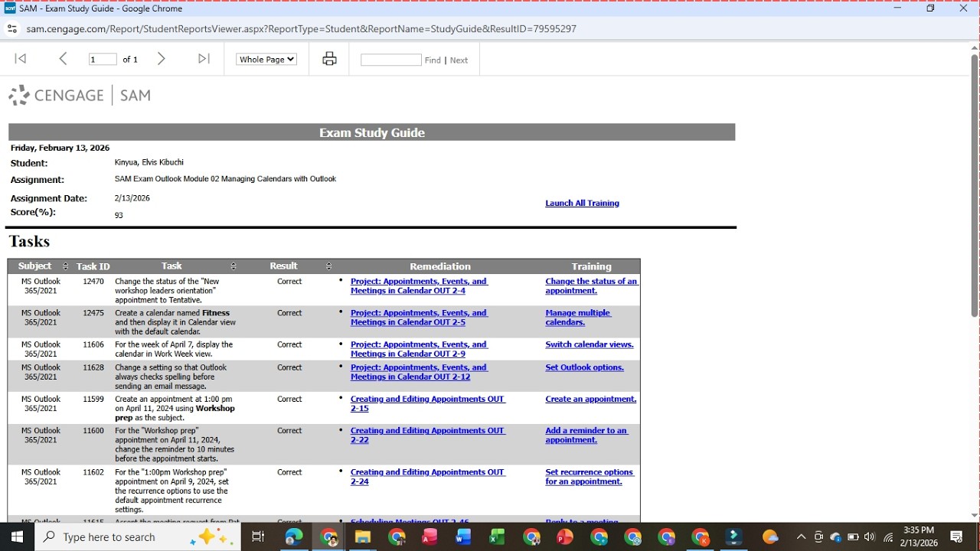Open remediation link OUT 2-9
980x551 pixels.
[x=419, y=349]
